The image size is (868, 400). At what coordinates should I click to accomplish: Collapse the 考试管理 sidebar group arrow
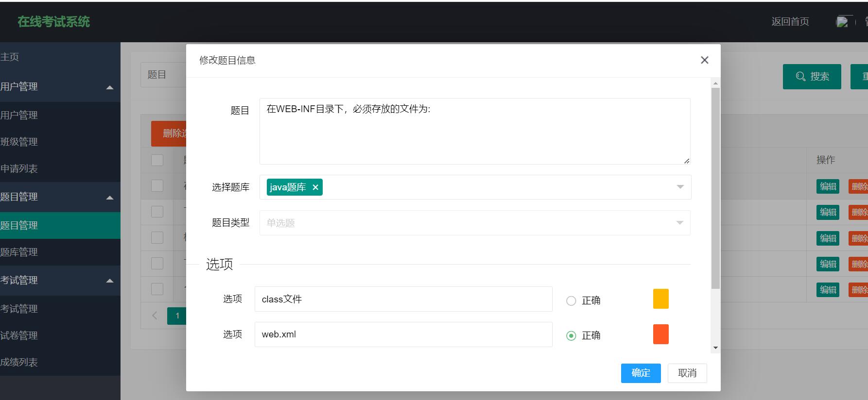click(x=110, y=281)
